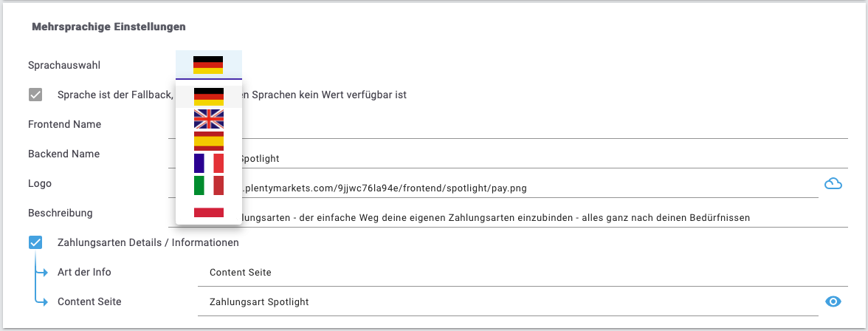The image size is (868, 331).
Task: Choose the Italian flag language option
Action: pyautogui.click(x=209, y=185)
